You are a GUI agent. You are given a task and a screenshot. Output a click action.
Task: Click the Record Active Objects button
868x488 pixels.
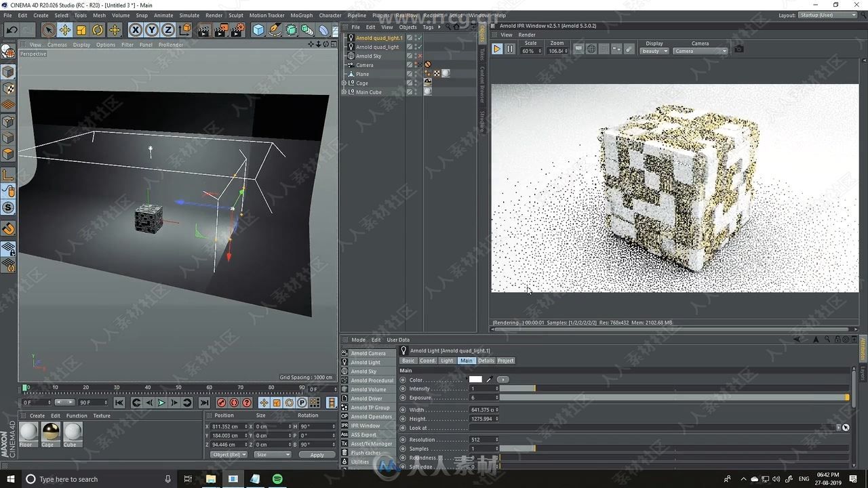(x=221, y=403)
